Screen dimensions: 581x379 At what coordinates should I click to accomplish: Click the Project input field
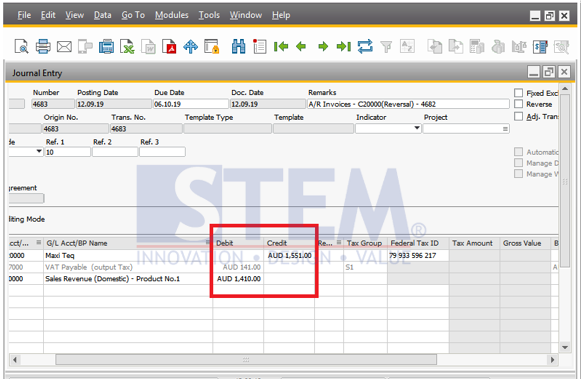466,129
